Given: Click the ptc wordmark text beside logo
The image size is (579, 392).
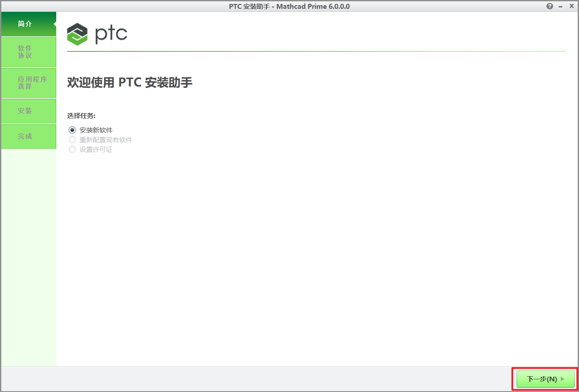Looking at the screenshot, I should 111,34.
